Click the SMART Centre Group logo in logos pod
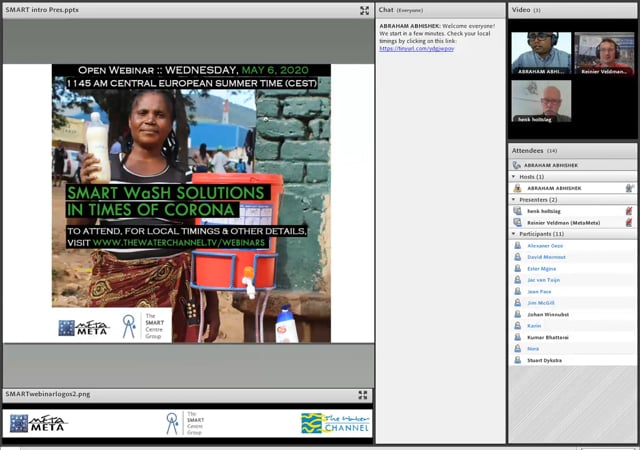Screen dimensions: 640x450 point(186,423)
